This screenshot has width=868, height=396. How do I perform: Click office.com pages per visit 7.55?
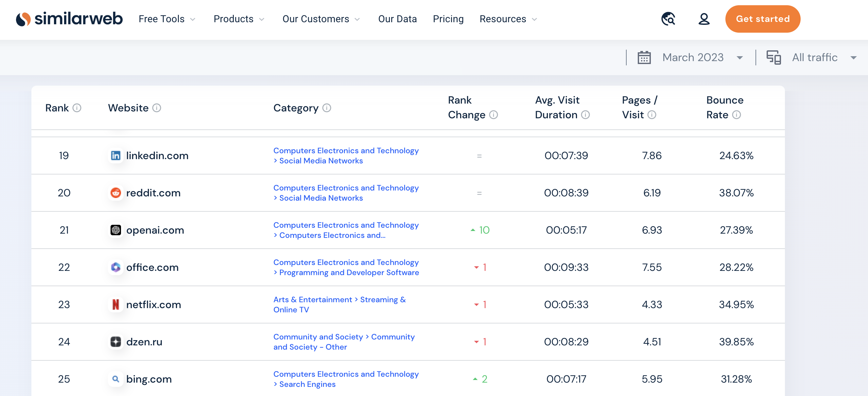[x=652, y=267]
